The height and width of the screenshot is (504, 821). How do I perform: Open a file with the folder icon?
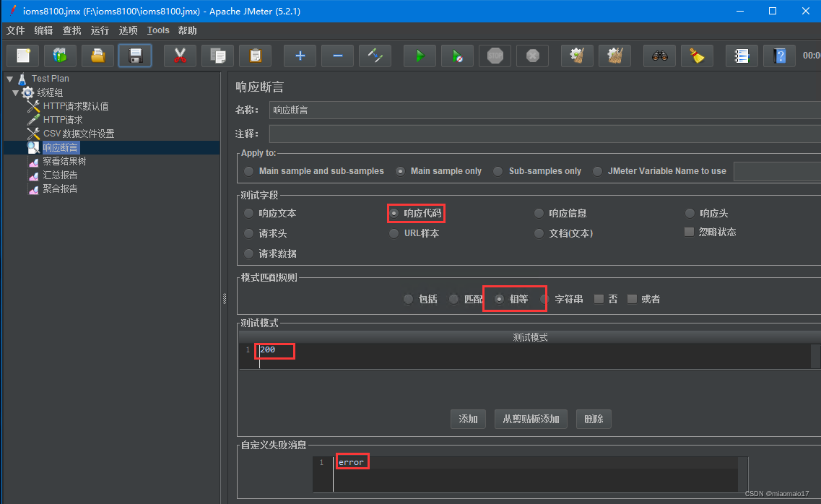(x=98, y=56)
